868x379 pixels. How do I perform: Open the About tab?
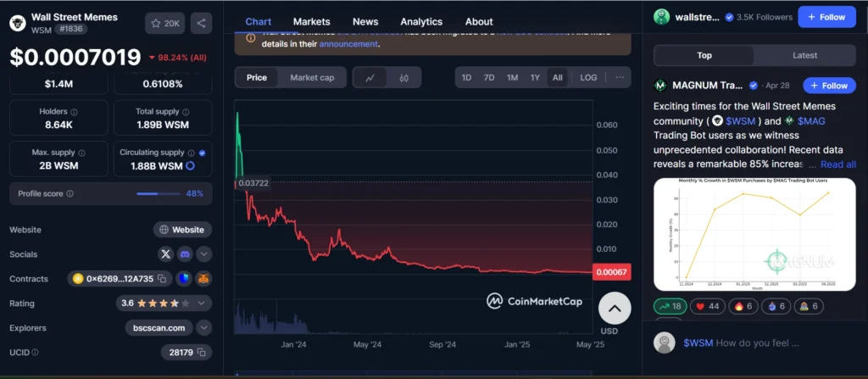coord(479,21)
